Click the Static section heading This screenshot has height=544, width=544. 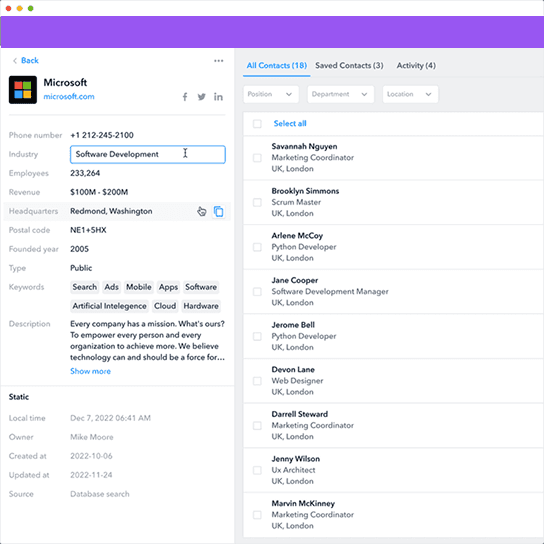click(x=19, y=397)
